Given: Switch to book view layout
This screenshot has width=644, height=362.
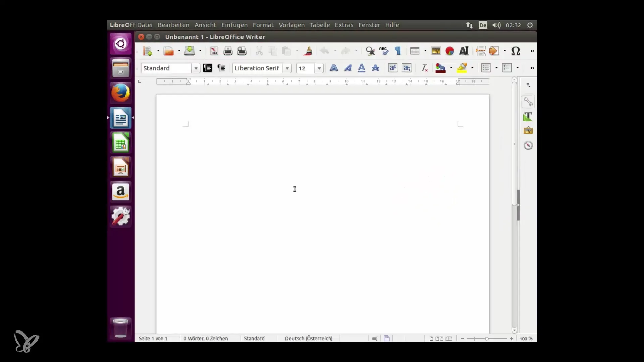Looking at the screenshot, I should 449,339.
